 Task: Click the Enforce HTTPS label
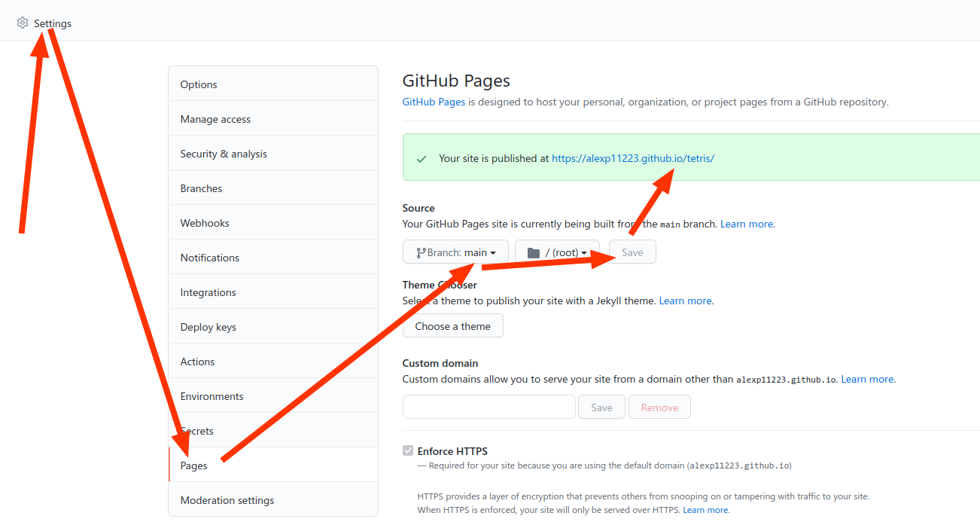coord(452,451)
